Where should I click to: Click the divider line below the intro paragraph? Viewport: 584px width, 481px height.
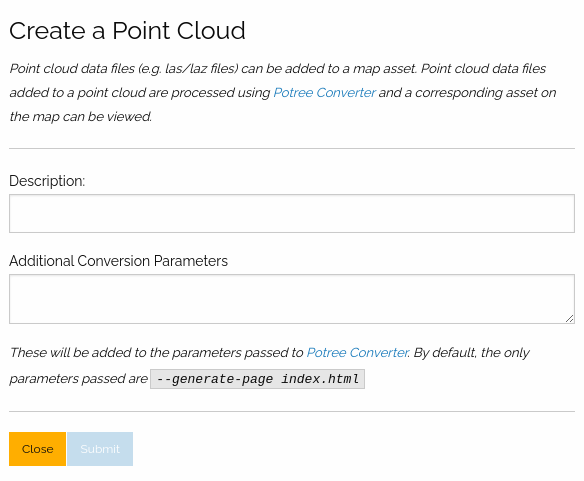(292, 148)
